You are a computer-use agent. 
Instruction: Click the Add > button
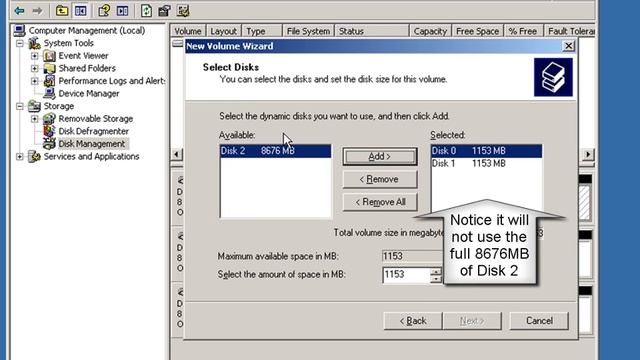pyautogui.click(x=380, y=156)
